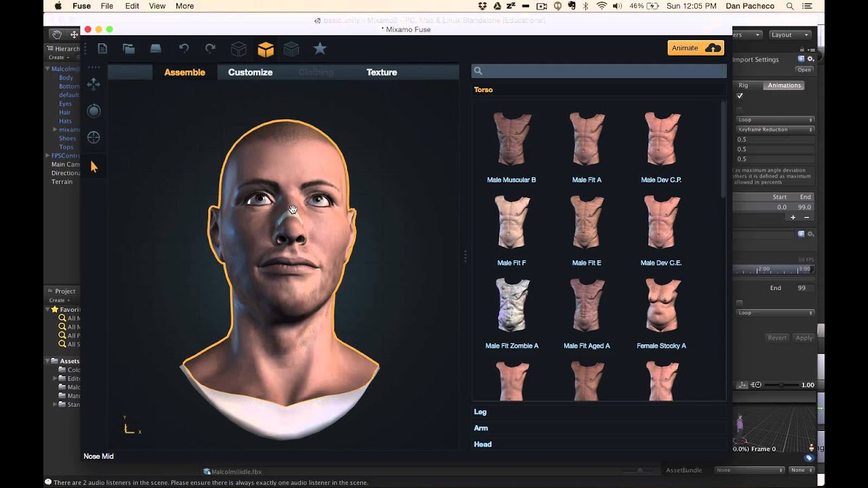
Task: Toggle the checkbox above the first Loop dropdown
Action: point(740,109)
